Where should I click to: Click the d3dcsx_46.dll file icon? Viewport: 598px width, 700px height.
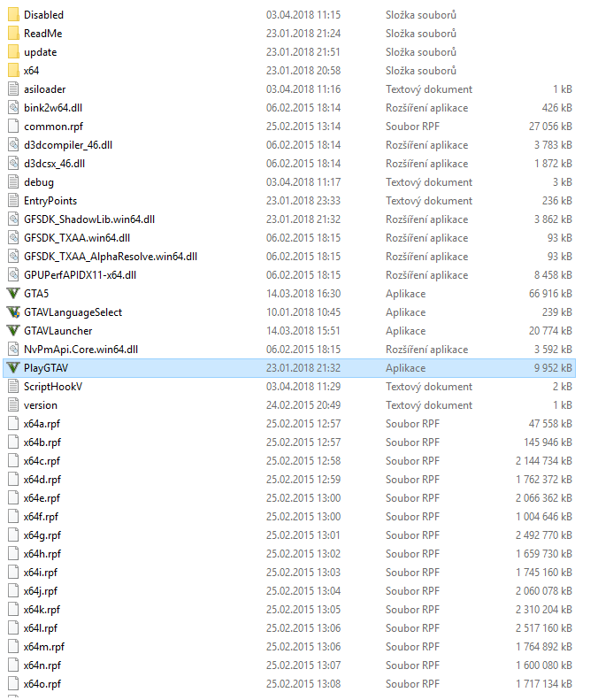pyautogui.click(x=13, y=164)
